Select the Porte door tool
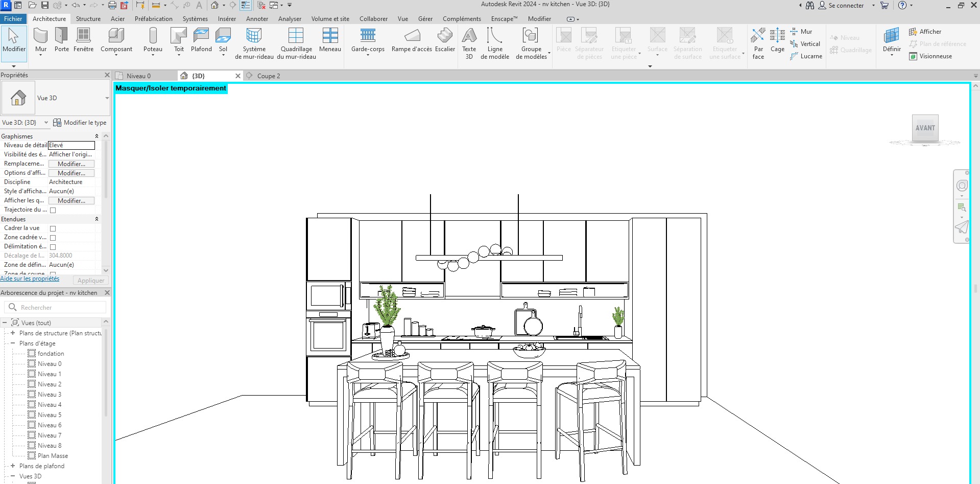Screen dimensions: 980x484 62,40
